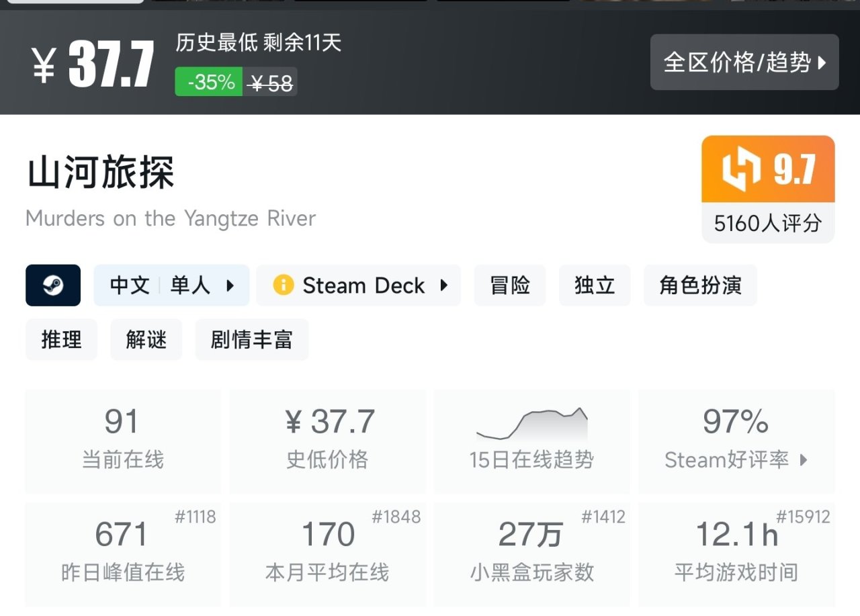Click the 5160人评分 rating count
Viewport: 860px width, 616px height.
pos(768,223)
